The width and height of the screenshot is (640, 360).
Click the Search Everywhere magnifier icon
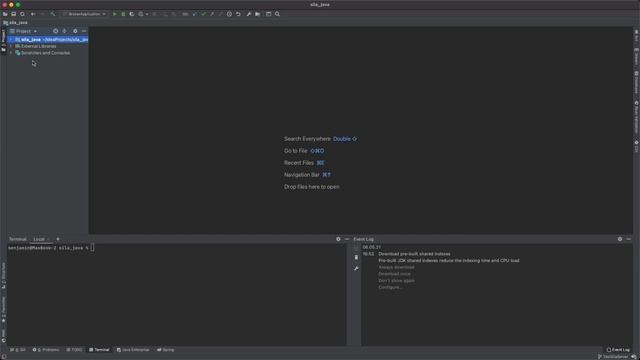[277, 14]
